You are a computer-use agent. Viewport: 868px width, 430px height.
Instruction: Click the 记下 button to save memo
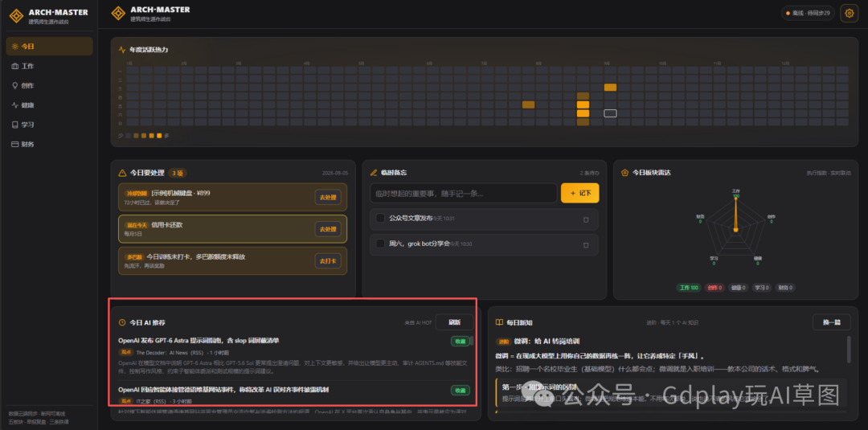coord(580,193)
